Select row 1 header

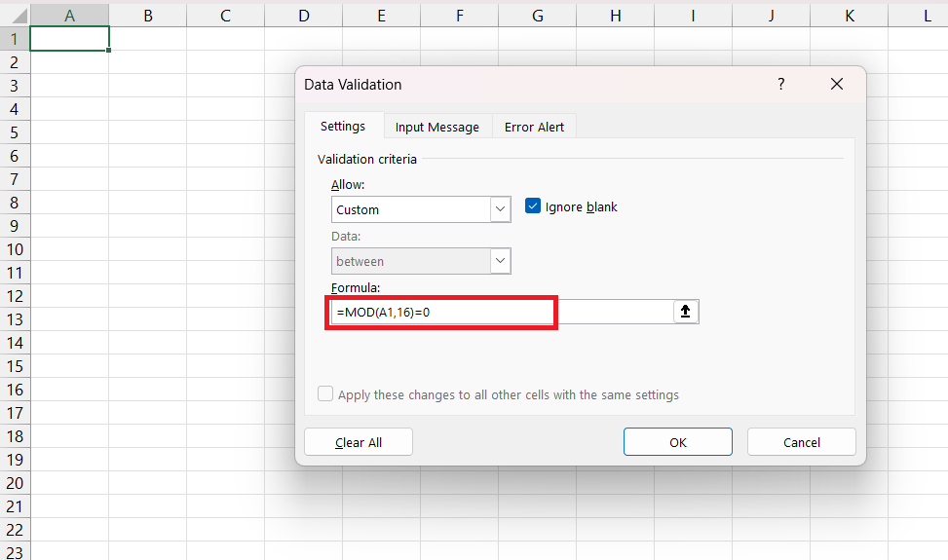[15, 39]
